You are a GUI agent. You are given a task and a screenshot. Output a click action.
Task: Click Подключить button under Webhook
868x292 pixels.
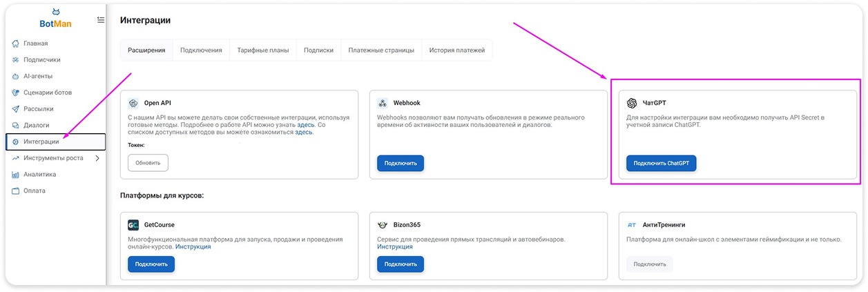click(x=401, y=163)
